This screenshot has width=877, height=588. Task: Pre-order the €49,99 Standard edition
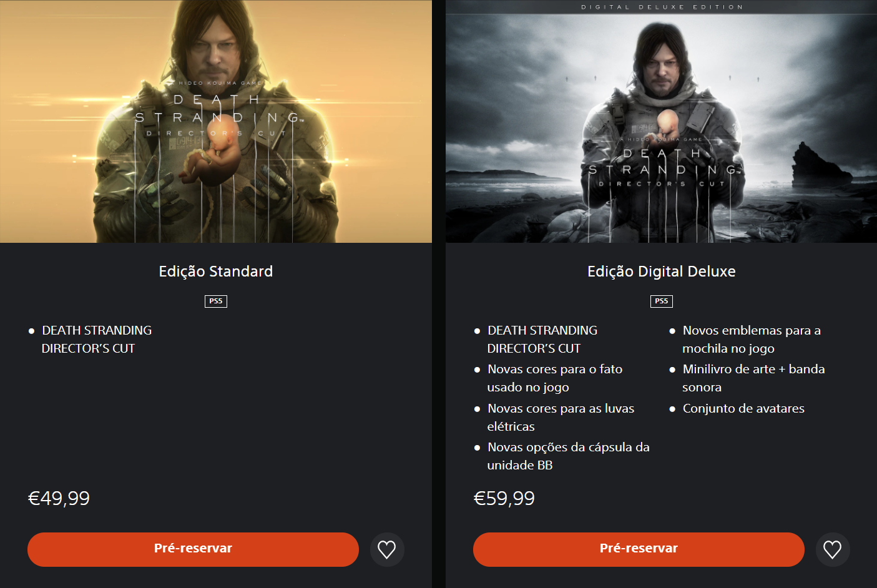point(193,549)
